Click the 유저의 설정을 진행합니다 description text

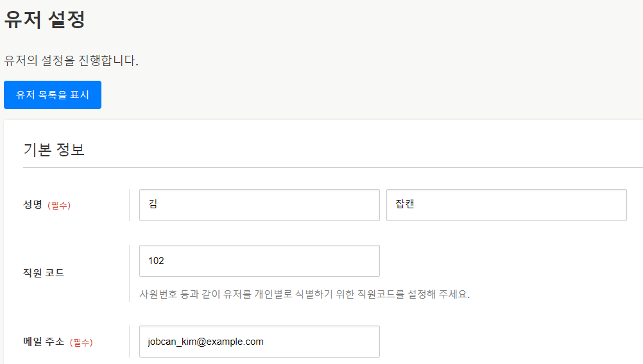[71, 61]
